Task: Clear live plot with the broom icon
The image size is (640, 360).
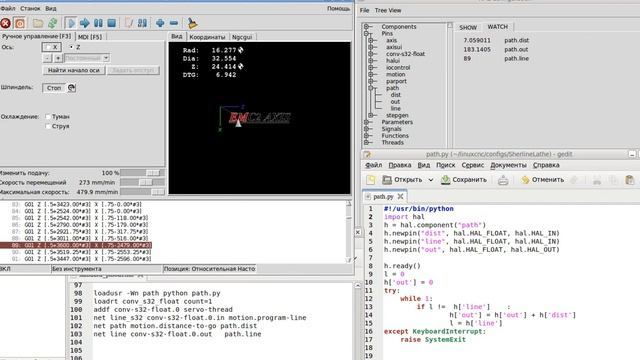Action: pos(192,23)
